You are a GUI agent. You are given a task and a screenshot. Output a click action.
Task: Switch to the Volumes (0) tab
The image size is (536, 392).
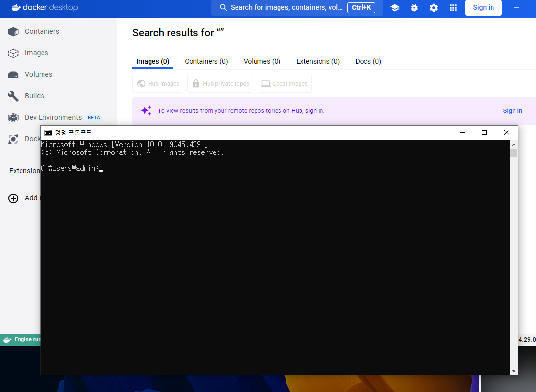click(x=262, y=61)
